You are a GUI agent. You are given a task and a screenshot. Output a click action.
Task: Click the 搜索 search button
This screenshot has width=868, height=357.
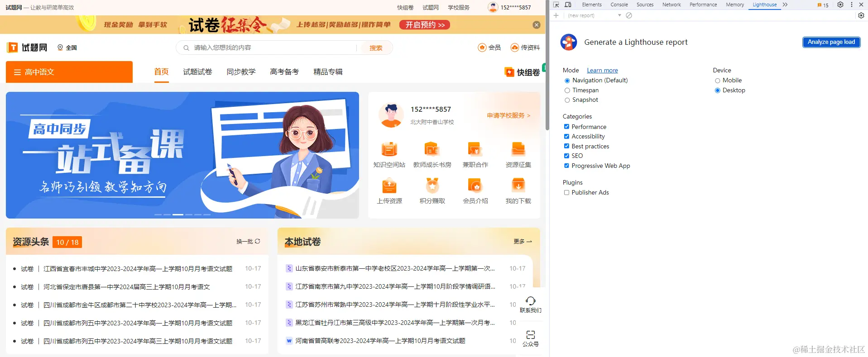click(x=376, y=48)
